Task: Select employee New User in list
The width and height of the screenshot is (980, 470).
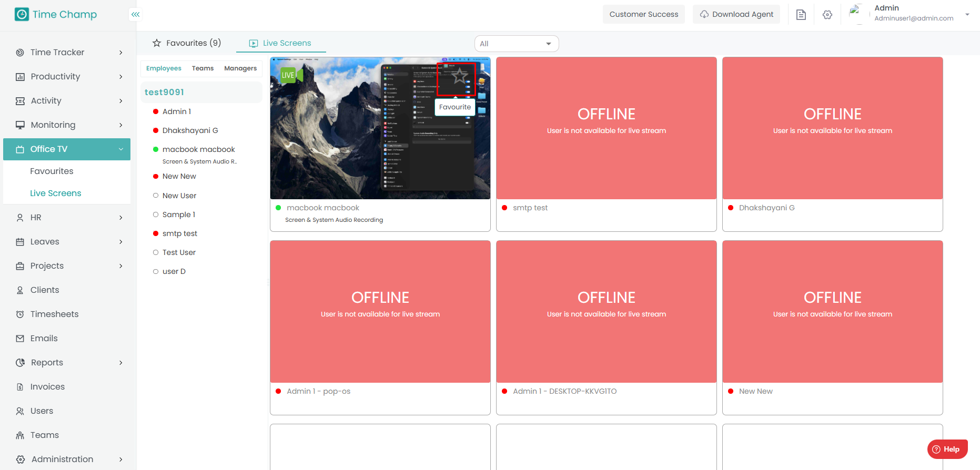Action: point(179,196)
